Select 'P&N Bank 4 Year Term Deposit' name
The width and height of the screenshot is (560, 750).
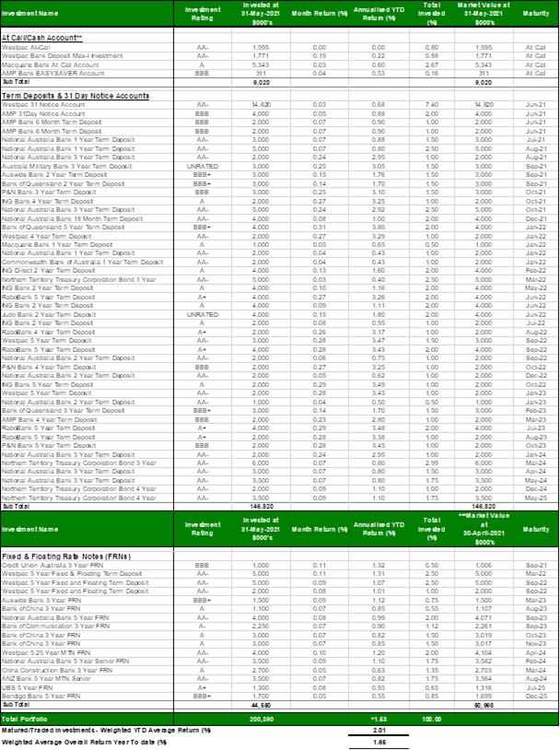coord(49,368)
